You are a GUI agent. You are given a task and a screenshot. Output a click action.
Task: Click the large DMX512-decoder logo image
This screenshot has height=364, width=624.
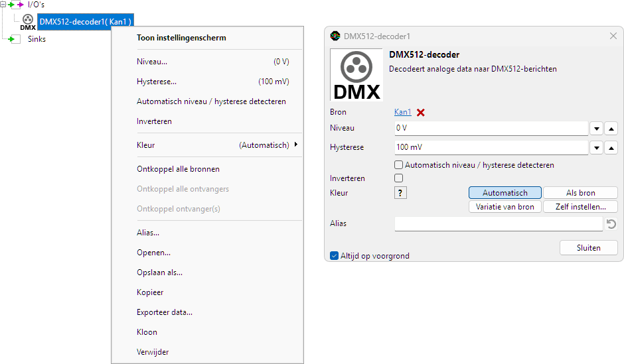pos(356,75)
